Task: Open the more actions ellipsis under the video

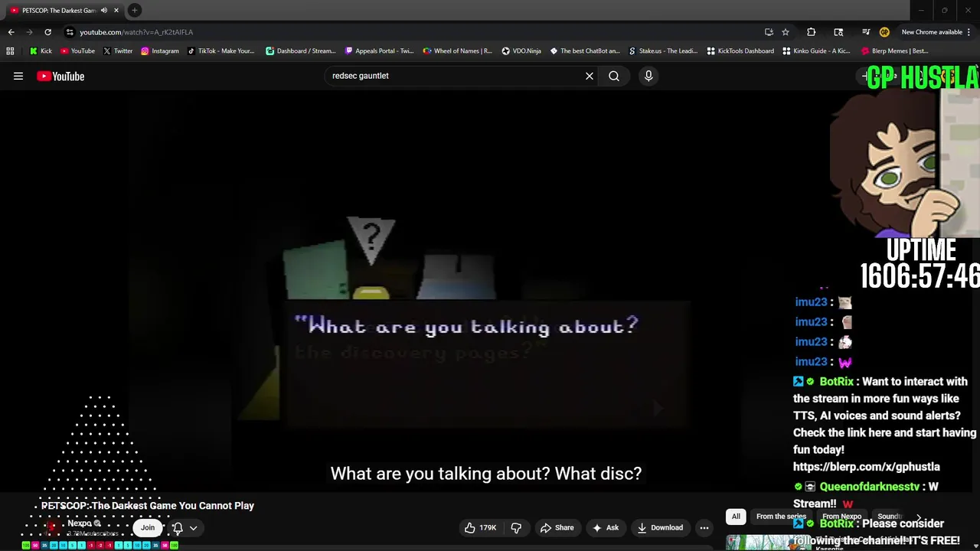Action: pos(704,527)
